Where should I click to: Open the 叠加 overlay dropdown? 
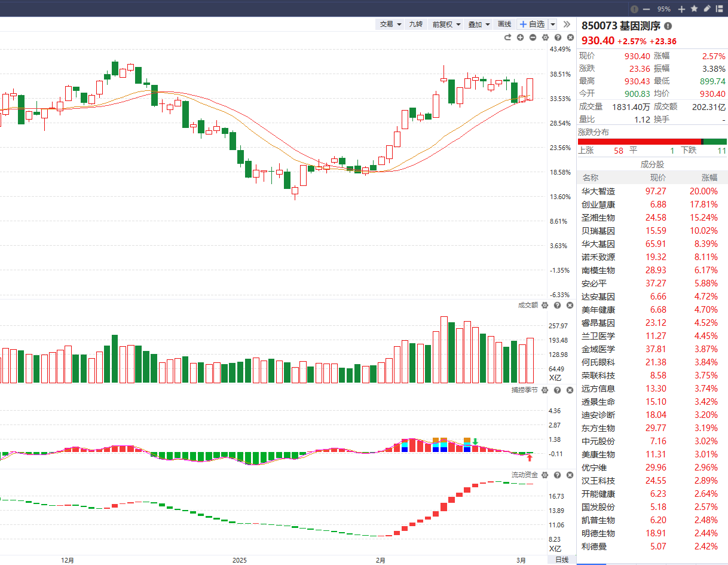click(x=479, y=24)
